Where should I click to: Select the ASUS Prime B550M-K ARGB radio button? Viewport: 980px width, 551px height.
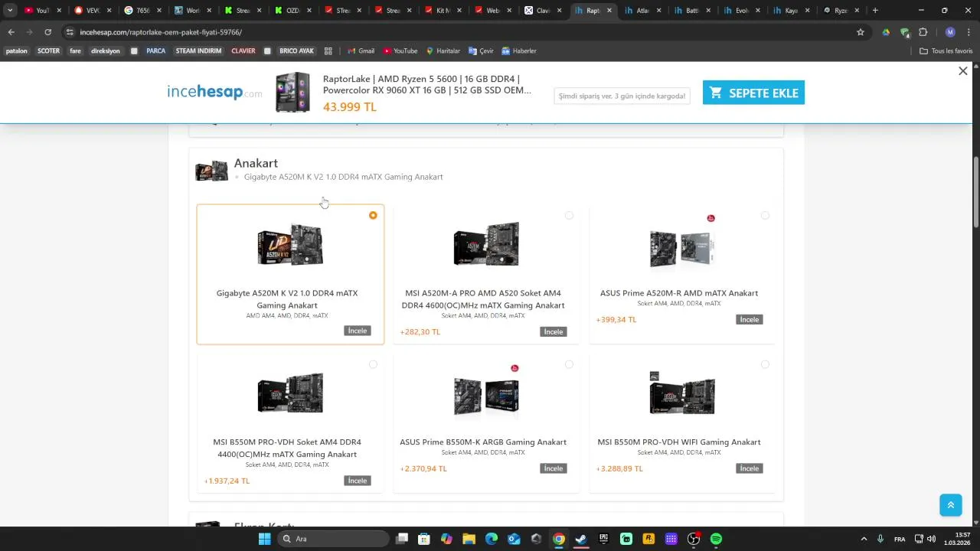tap(569, 364)
